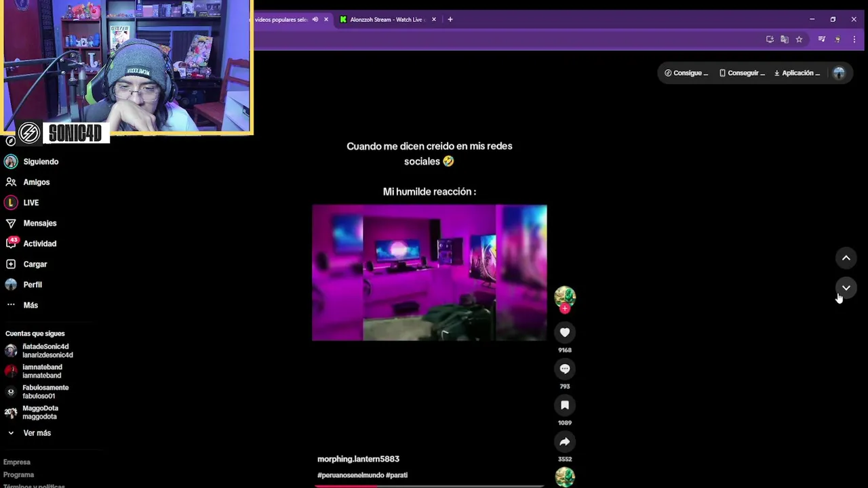This screenshot has width=868, height=488.
Task: Click the Amigos people icon
Action: (11, 182)
